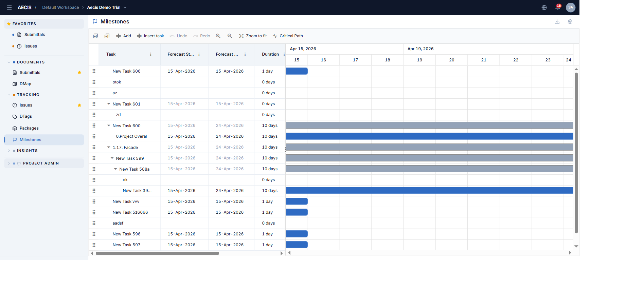The width and height of the screenshot is (644, 289).
Task: Click the Add task button
Action: (x=124, y=36)
